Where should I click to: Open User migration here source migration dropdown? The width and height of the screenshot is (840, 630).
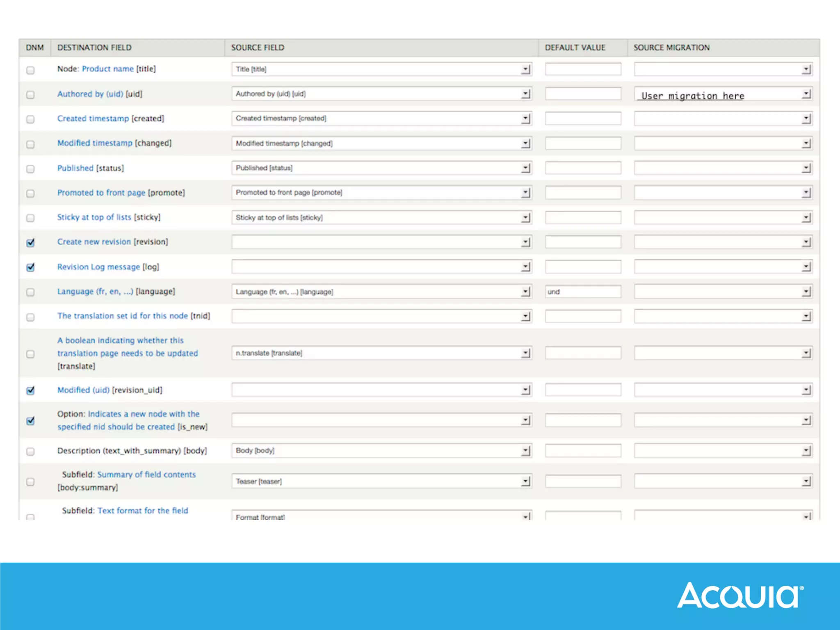[x=723, y=94]
